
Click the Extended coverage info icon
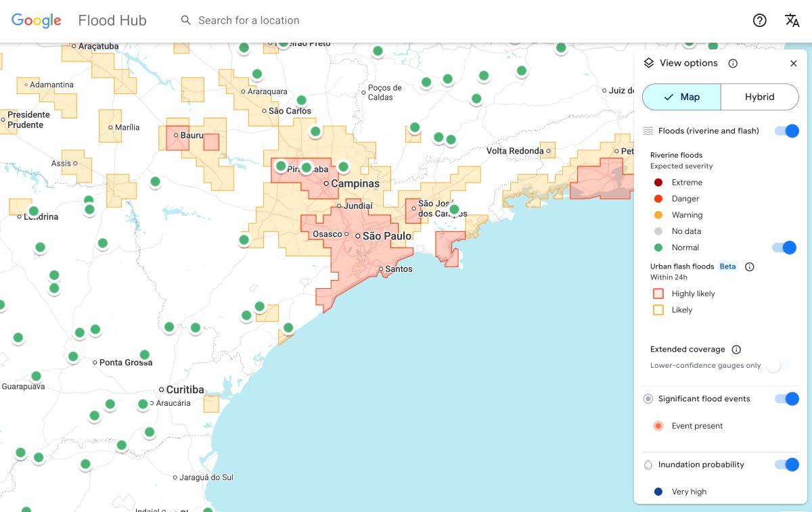(736, 350)
